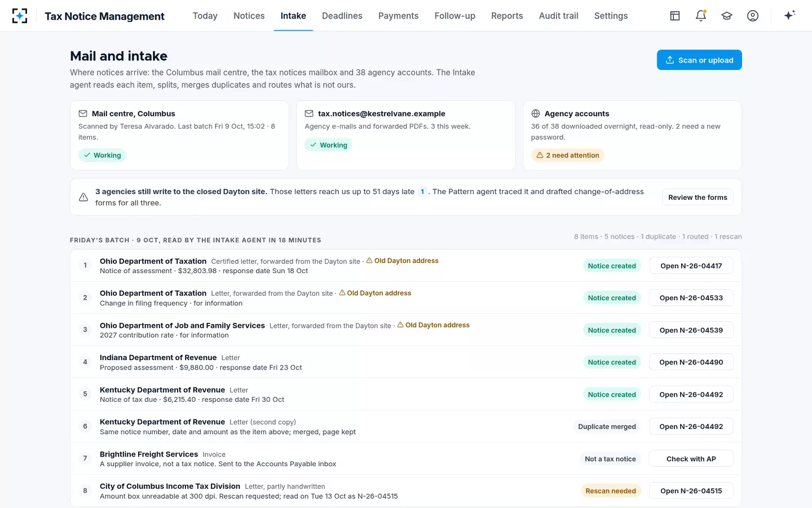Open the Deadlines tab

(x=342, y=16)
